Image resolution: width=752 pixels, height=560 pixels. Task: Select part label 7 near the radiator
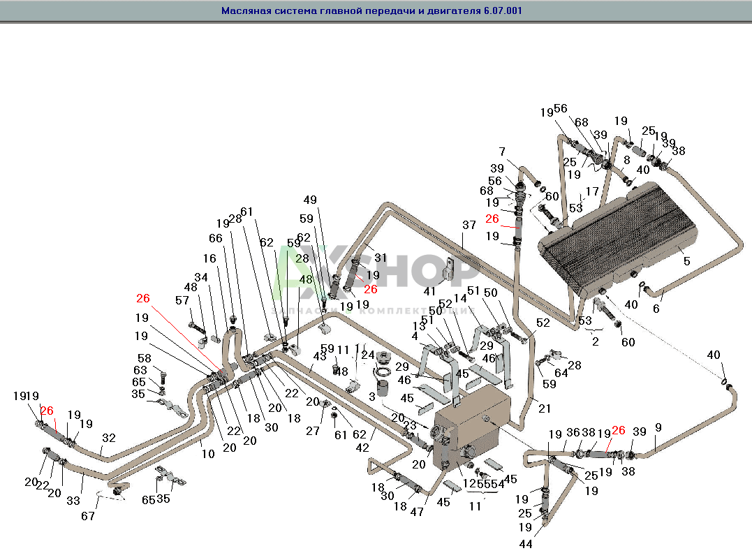click(x=501, y=152)
